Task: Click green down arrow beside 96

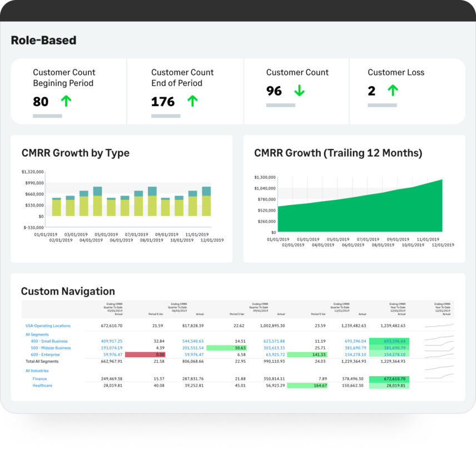Action: (x=299, y=91)
